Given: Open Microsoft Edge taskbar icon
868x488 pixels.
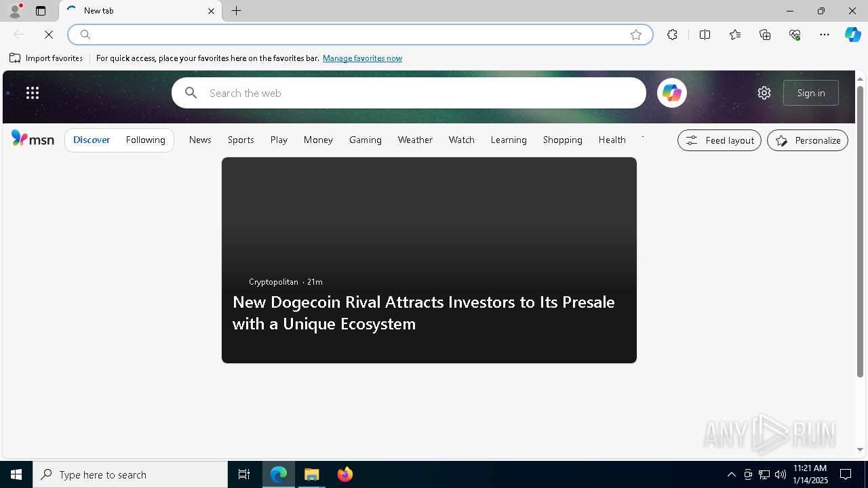Looking at the screenshot, I should [x=279, y=474].
